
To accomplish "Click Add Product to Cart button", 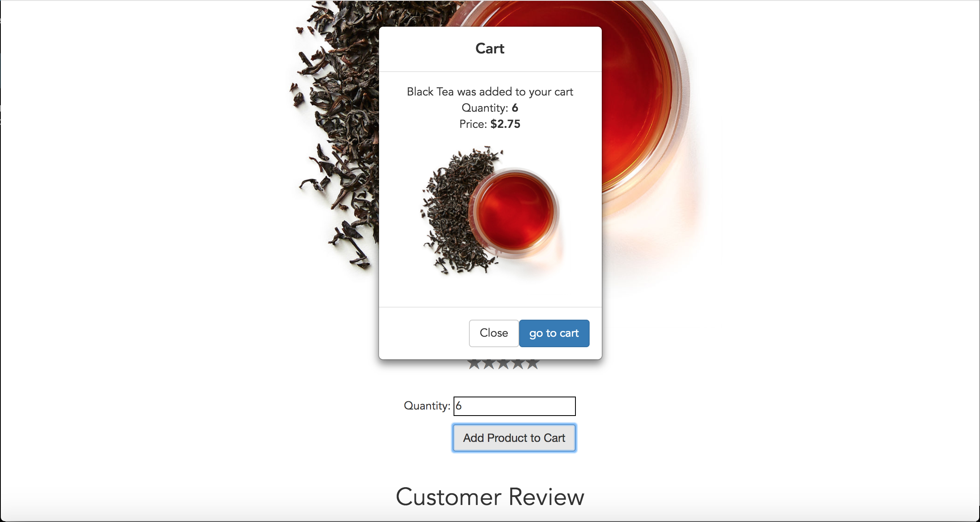I will click(x=514, y=438).
